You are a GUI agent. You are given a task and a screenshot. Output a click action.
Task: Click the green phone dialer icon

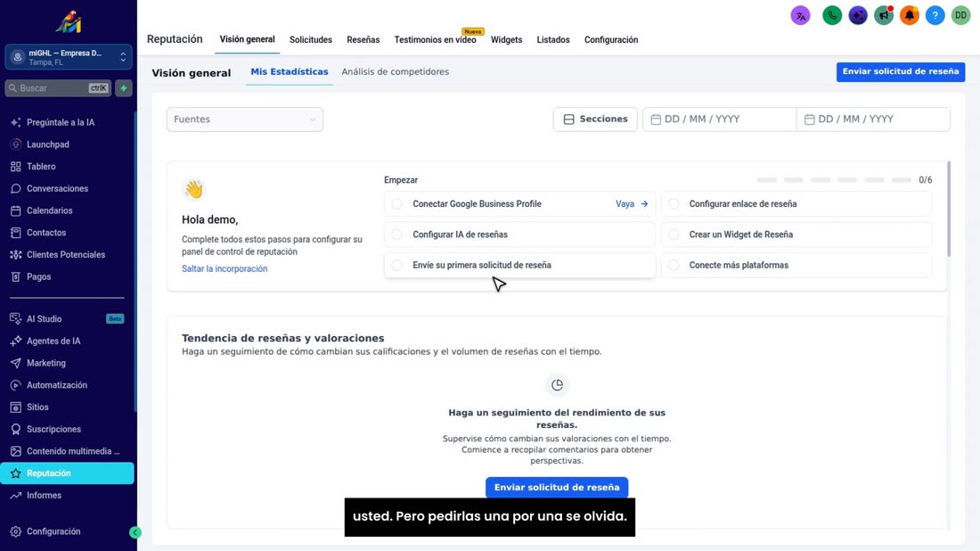click(832, 16)
